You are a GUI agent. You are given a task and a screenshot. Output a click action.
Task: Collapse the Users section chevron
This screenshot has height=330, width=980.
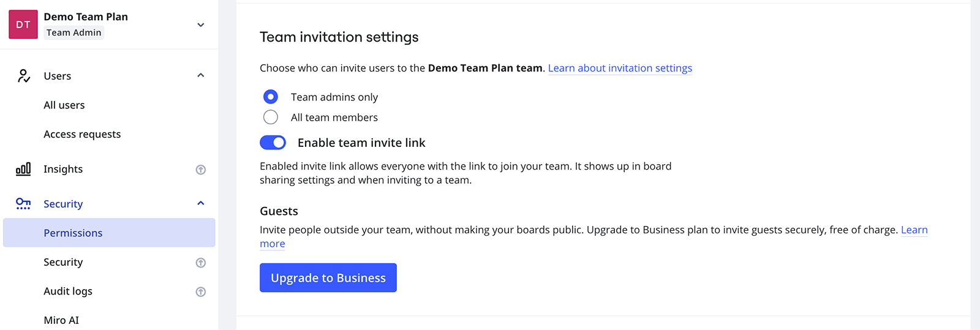(x=200, y=75)
